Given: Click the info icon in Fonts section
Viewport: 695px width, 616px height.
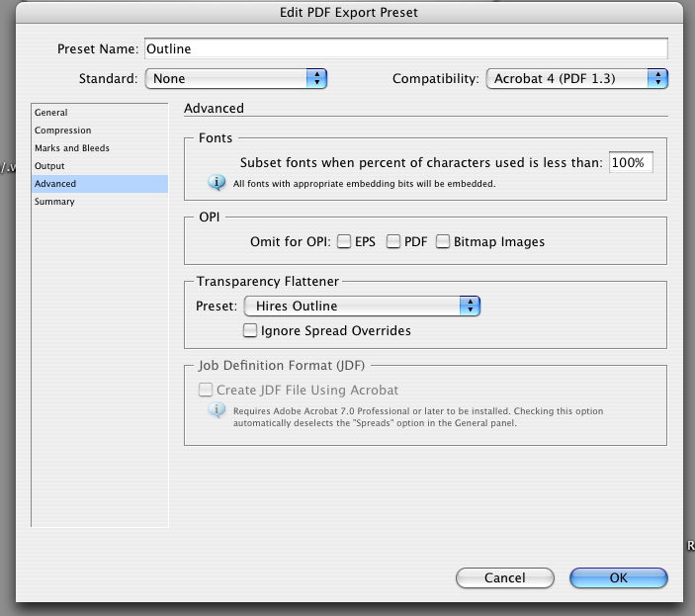Looking at the screenshot, I should (x=217, y=183).
